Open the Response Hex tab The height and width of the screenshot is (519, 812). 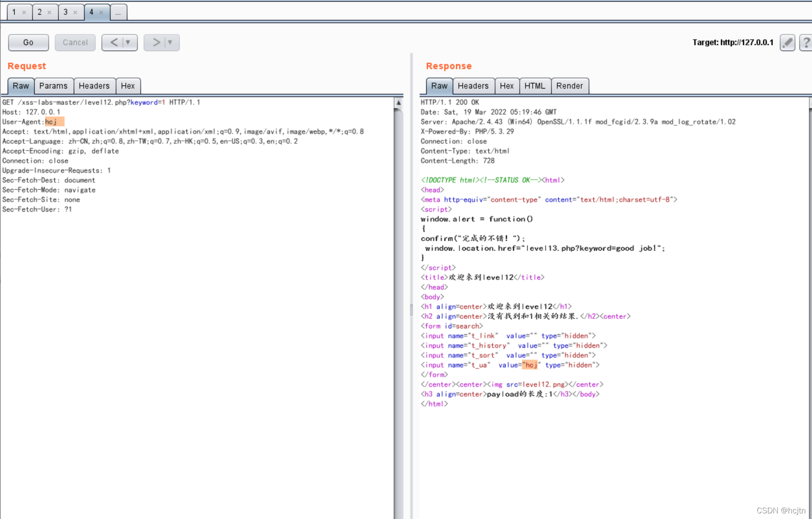pos(507,86)
